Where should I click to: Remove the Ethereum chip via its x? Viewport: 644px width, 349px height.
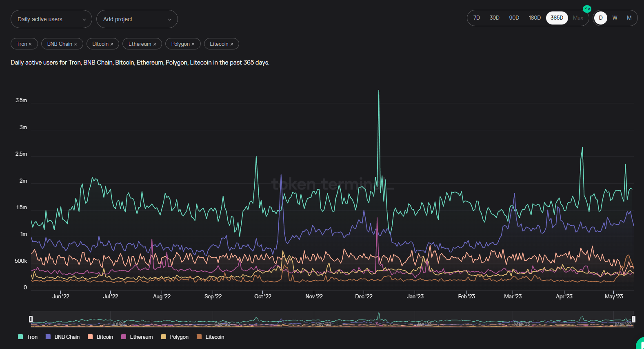pyautogui.click(x=155, y=44)
